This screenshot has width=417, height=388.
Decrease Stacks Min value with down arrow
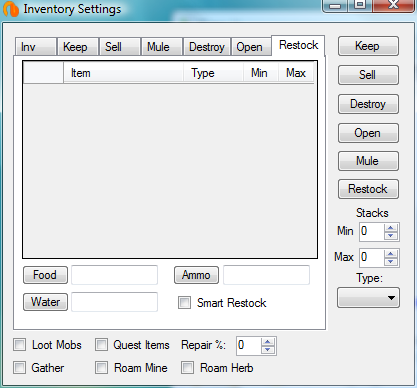tap(391, 236)
